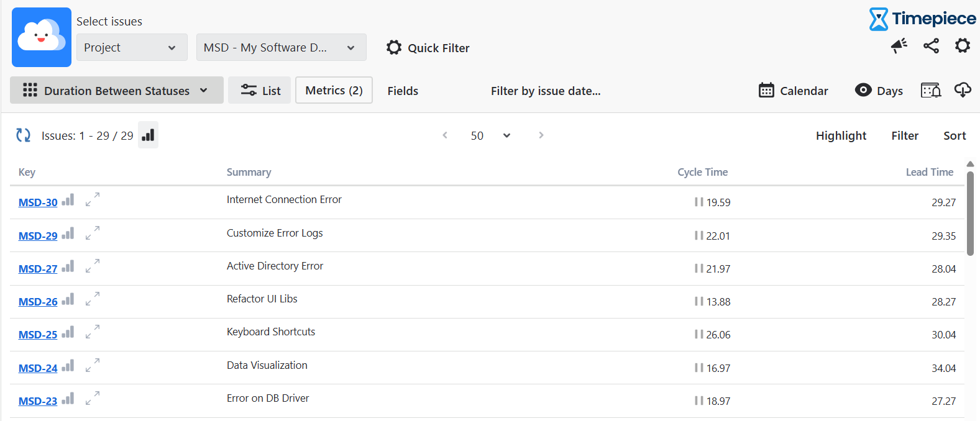Image resolution: width=980 pixels, height=421 pixels.
Task: Click the bar chart icon beside MSD-24
Action: click(68, 366)
